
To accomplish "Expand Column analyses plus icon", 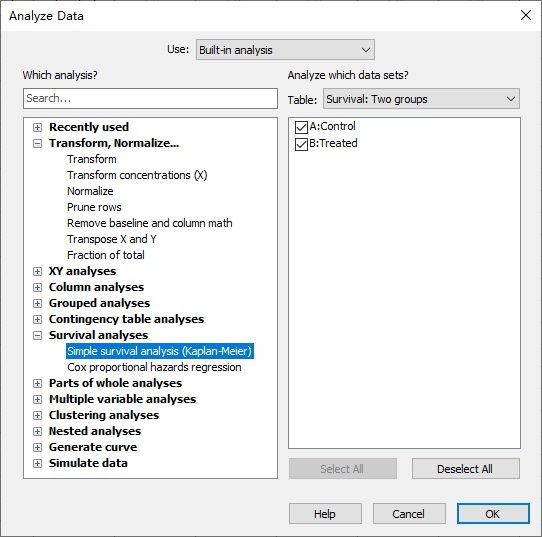I will [37, 288].
